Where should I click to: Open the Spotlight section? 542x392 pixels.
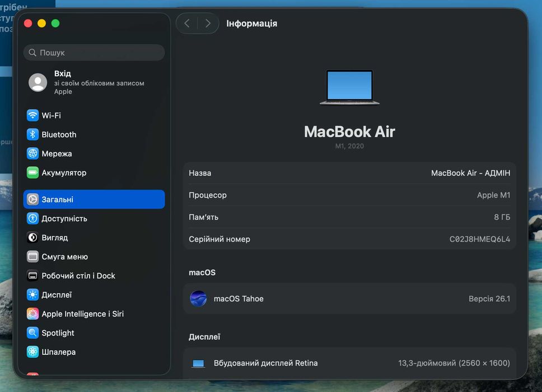94,333
